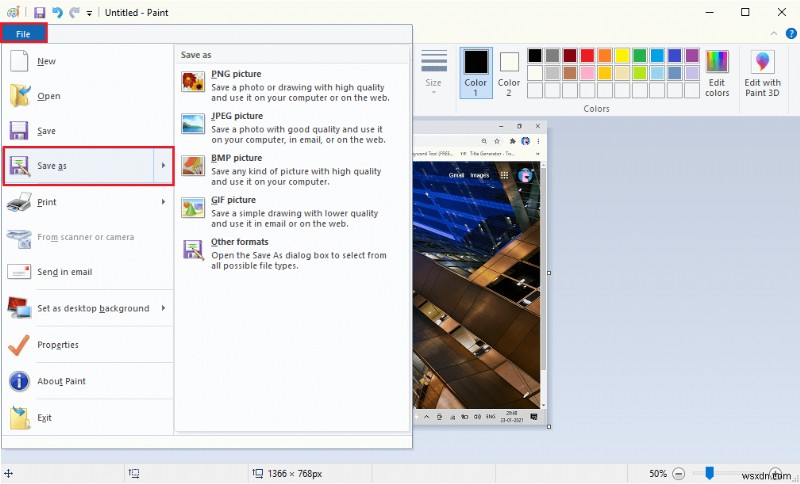Click the save icon in title bar

(x=39, y=12)
